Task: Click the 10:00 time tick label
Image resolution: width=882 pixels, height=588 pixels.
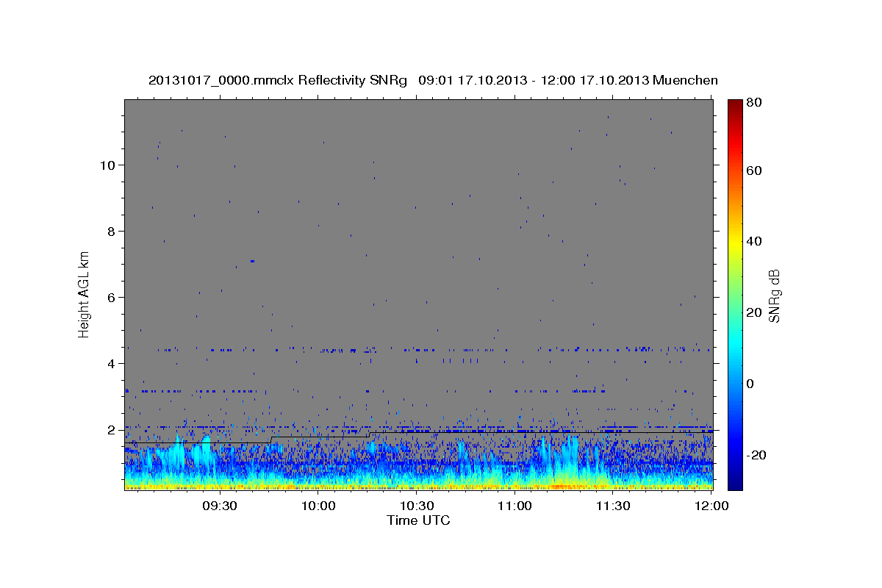Action: tap(318, 506)
